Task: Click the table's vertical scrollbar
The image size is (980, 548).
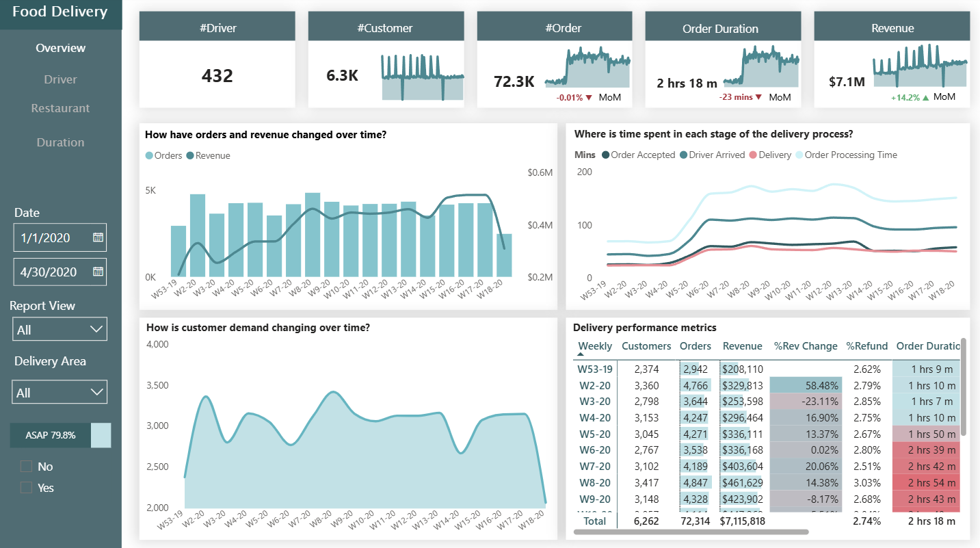Action: pos(963,387)
